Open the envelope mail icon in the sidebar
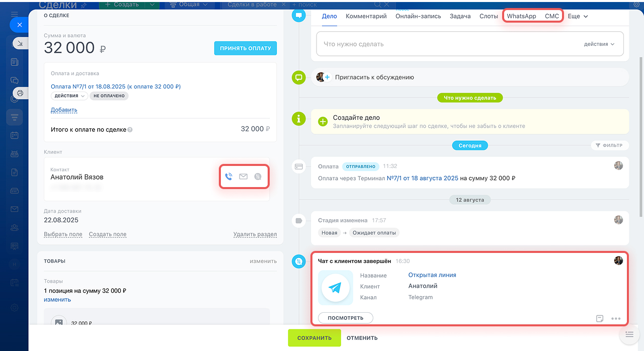 [x=15, y=209]
